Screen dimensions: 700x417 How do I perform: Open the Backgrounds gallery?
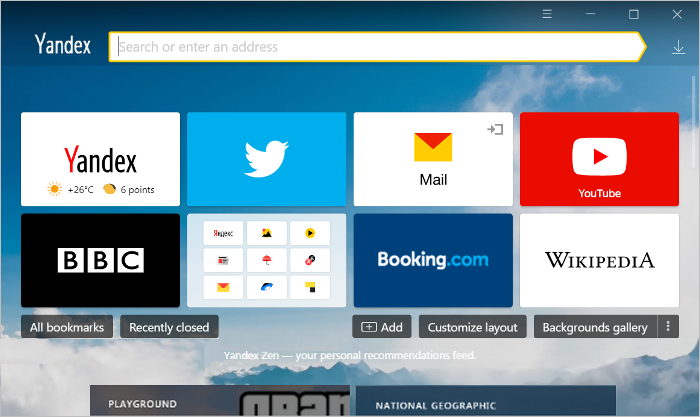[x=595, y=327]
